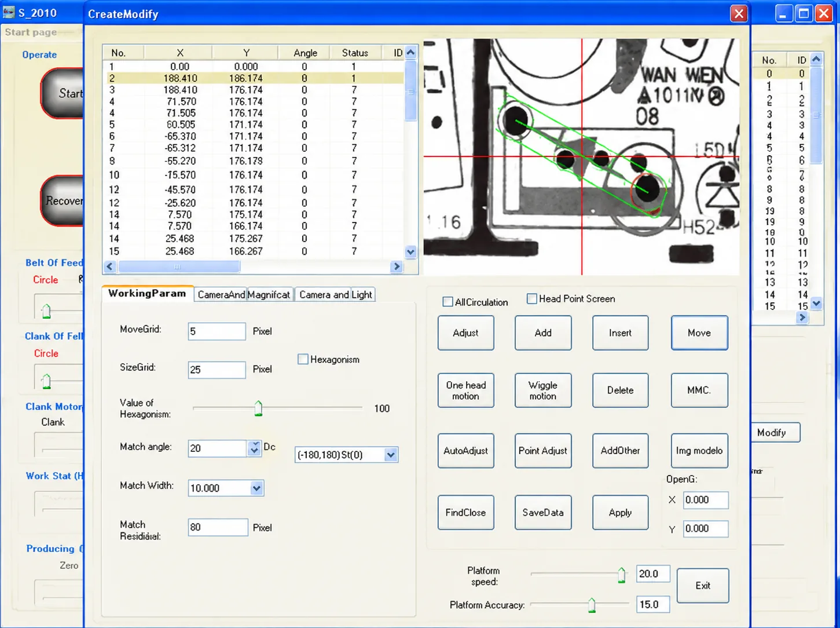
Task: Click scroll-up arrow in S_2010 No./ID list
Action: (816, 59)
